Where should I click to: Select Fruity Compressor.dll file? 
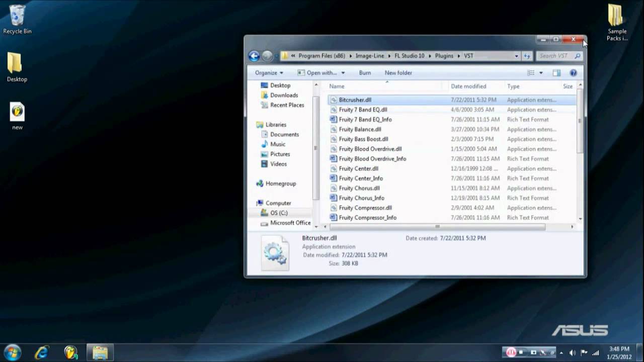(451, 208)
